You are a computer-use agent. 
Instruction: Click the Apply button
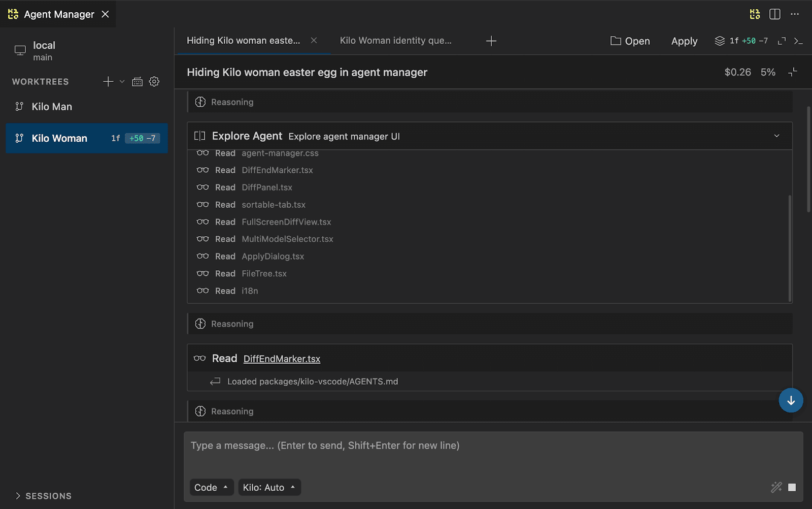pos(684,41)
